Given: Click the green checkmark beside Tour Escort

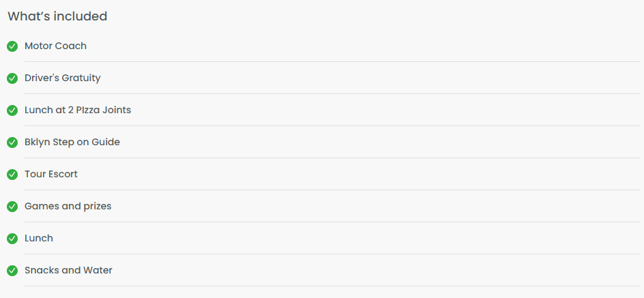Looking at the screenshot, I should [x=12, y=175].
